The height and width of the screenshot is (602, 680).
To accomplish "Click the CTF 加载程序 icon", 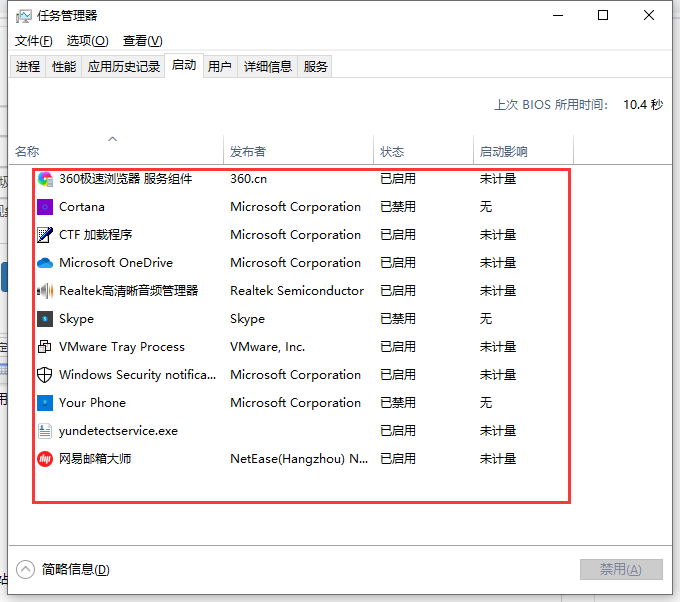I will tap(45, 235).
